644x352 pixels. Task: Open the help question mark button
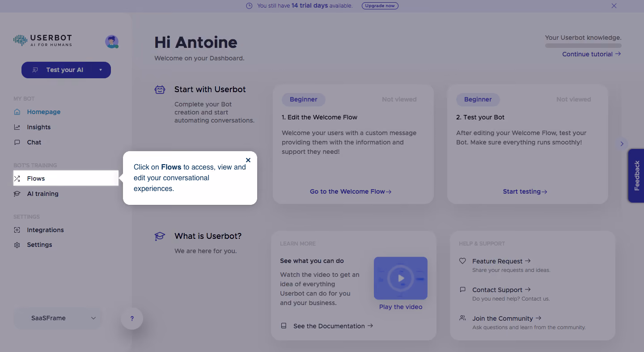tap(132, 318)
